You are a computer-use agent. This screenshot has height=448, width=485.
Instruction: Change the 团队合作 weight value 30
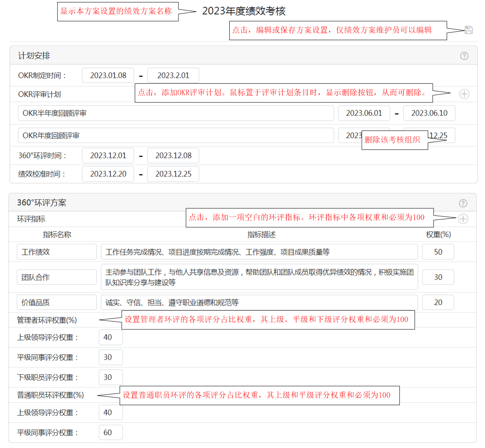pyautogui.click(x=438, y=277)
